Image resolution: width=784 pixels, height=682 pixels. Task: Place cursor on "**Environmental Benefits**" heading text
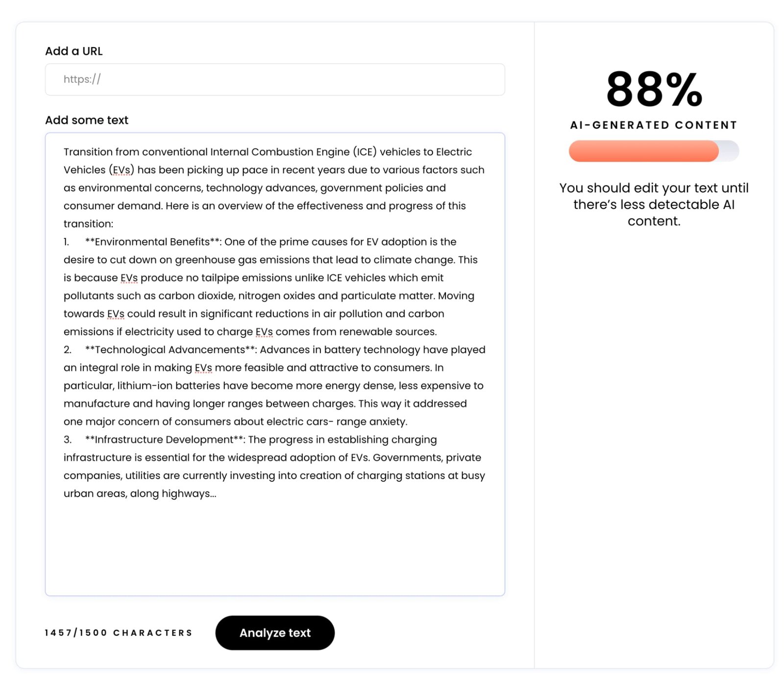coord(153,242)
